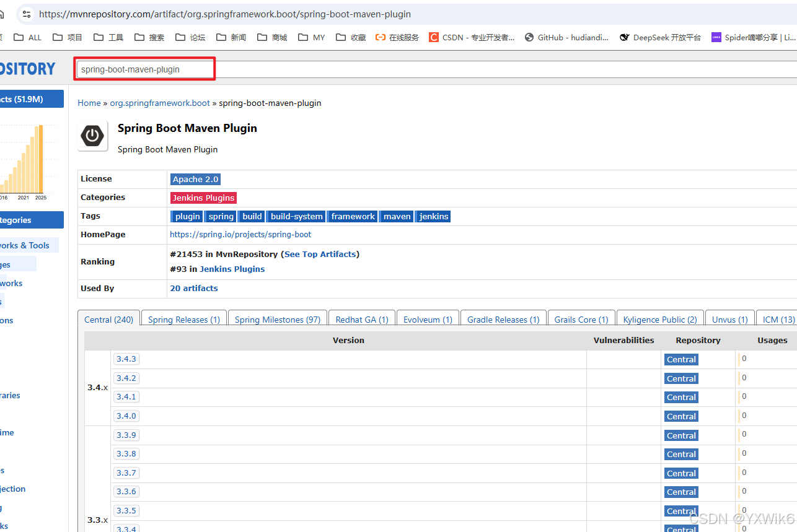The image size is (797, 532).
Task: Select the build-system tag
Action: pyautogui.click(x=296, y=216)
